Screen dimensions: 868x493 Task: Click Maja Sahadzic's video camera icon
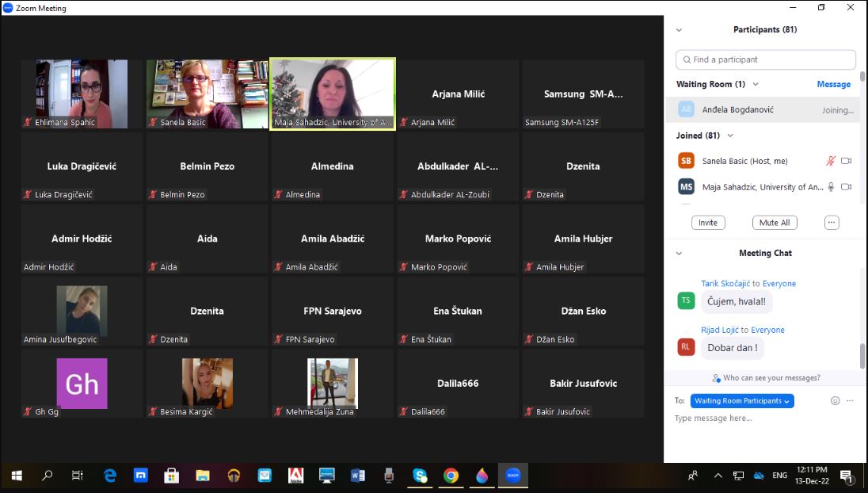tap(846, 187)
